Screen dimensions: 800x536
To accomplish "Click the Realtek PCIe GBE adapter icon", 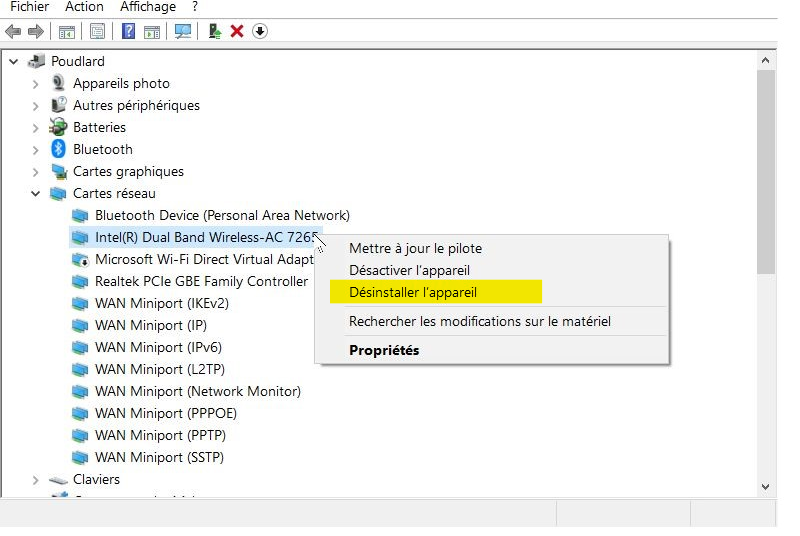I will [80, 282].
